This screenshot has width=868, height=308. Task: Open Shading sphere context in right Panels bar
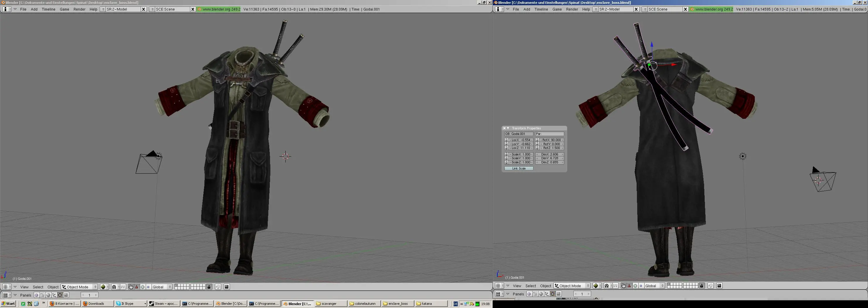(x=541, y=294)
